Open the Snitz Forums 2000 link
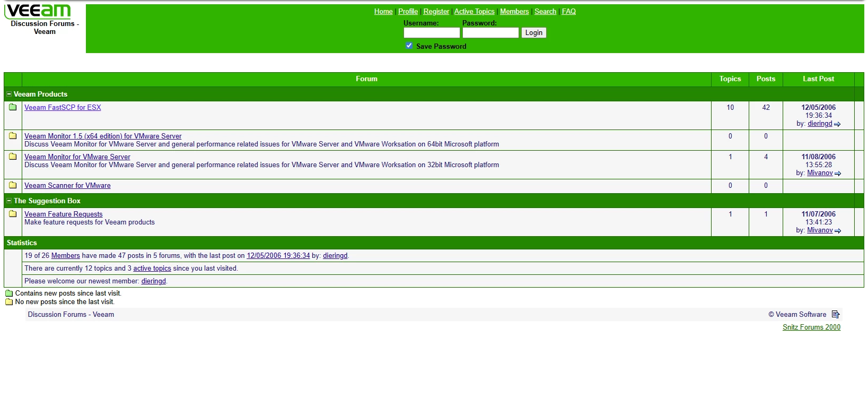Viewport: 868px width, 415px height. (x=811, y=327)
